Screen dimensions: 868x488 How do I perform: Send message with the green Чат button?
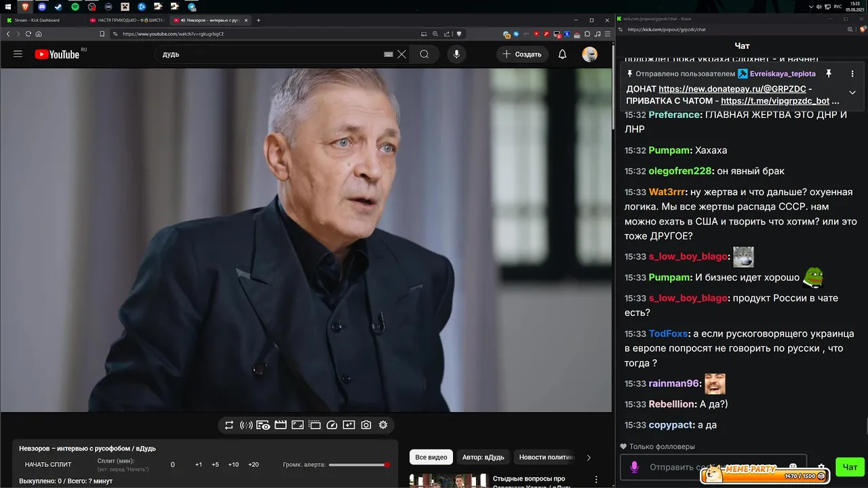pos(850,467)
